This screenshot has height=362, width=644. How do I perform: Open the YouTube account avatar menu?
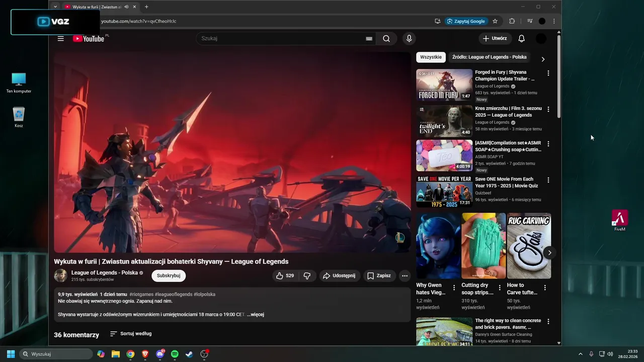pyautogui.click(x=541, y=39)
